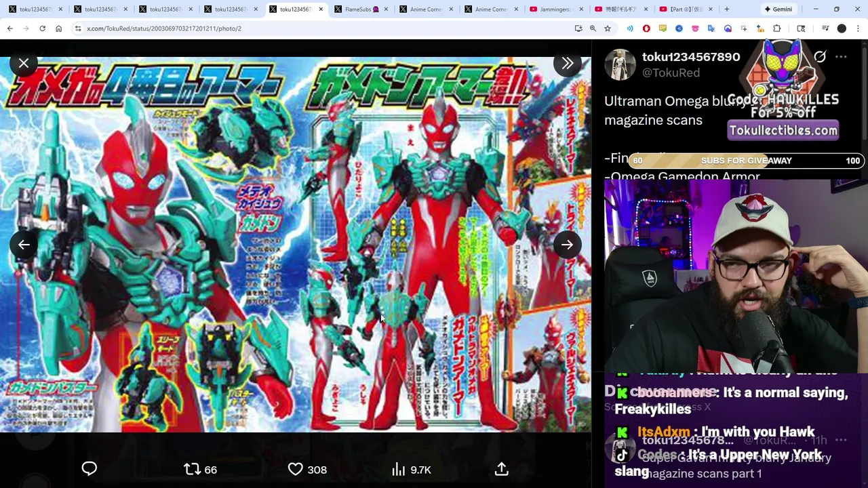Image resolution: width=868 pixels, height=488 pixels.
Task: Open the Extensions puzzle icon
Action: click(776, 28)
